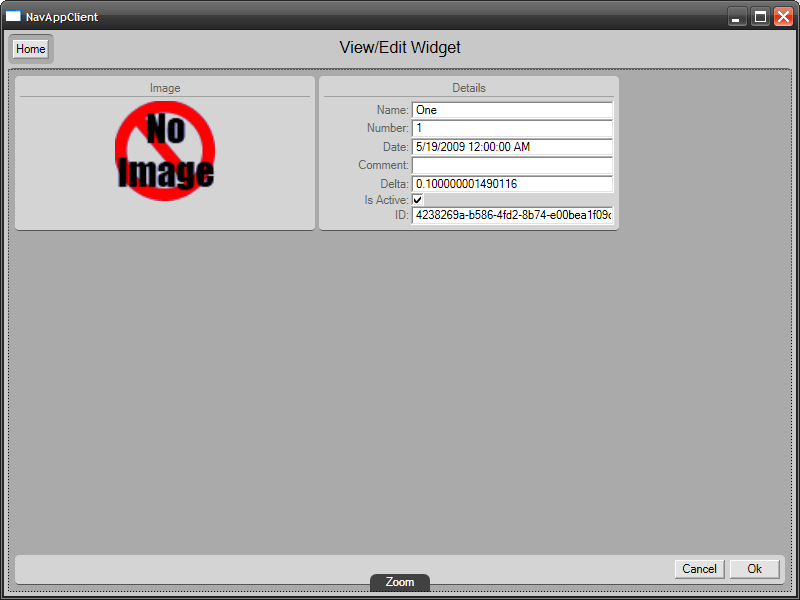Click the No Image placeholder picture

165,151
